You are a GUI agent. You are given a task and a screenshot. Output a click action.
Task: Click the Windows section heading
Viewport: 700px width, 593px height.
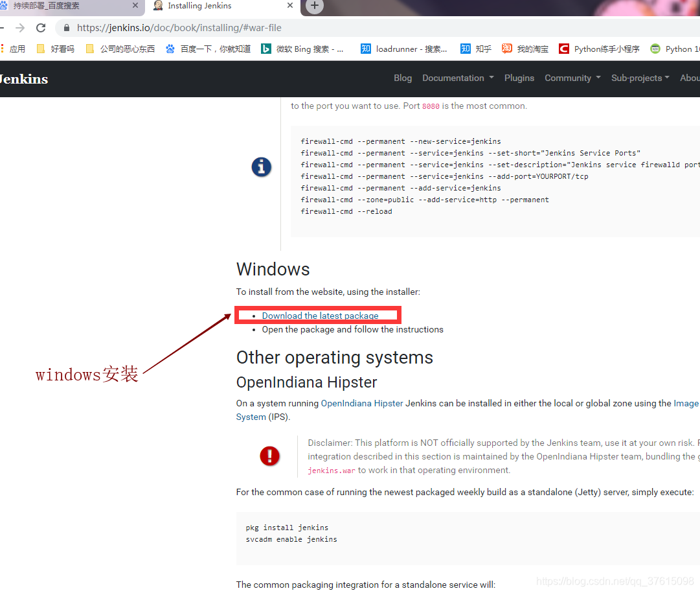coord(273,269)
